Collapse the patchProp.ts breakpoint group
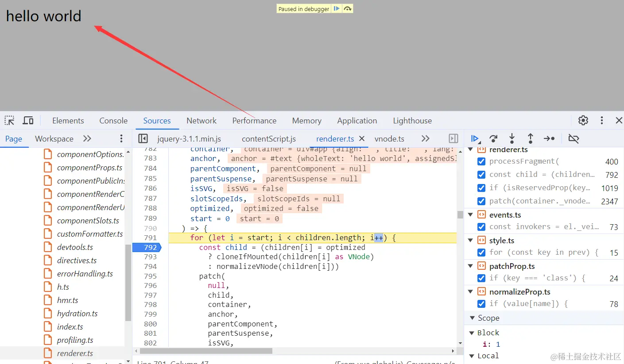Image resolution: width=624 pixels, height=364 pixels. [x=470, y=266]
